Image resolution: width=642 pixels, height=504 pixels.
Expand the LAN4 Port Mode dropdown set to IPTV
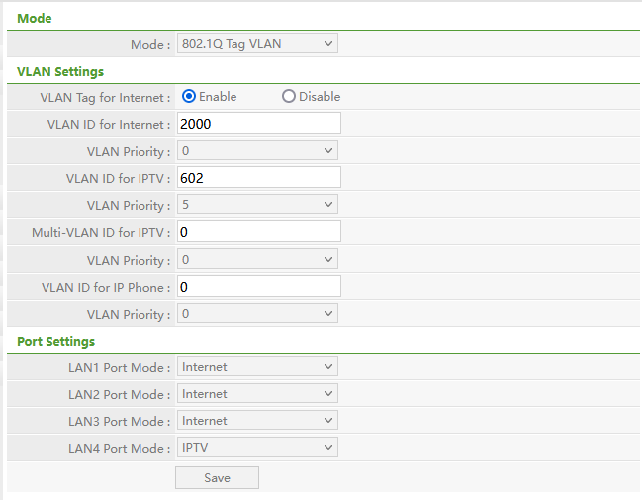click(x=257, y=447)
